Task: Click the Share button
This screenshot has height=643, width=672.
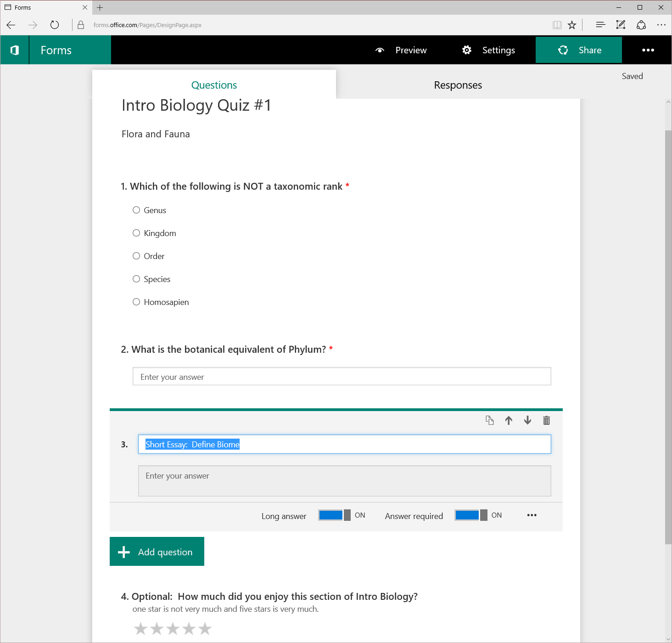Action: tap(579, 50)
